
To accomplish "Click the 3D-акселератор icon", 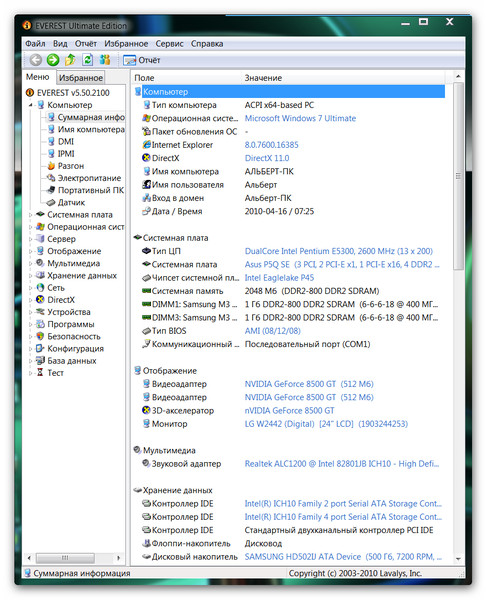I will (x=147, y=411).
